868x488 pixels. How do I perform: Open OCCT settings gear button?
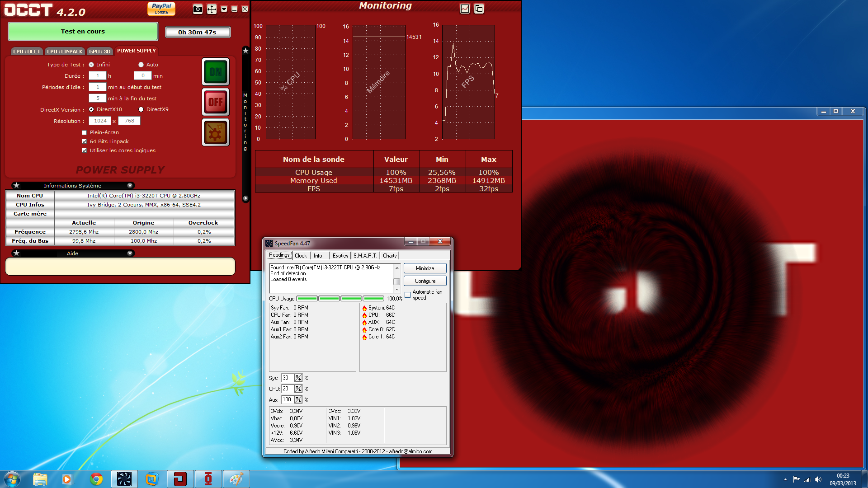click(x=216, y=132)
